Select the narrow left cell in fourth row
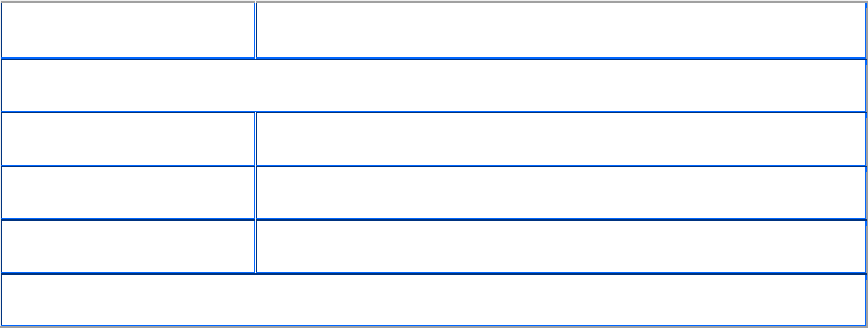 coord(128,192)
